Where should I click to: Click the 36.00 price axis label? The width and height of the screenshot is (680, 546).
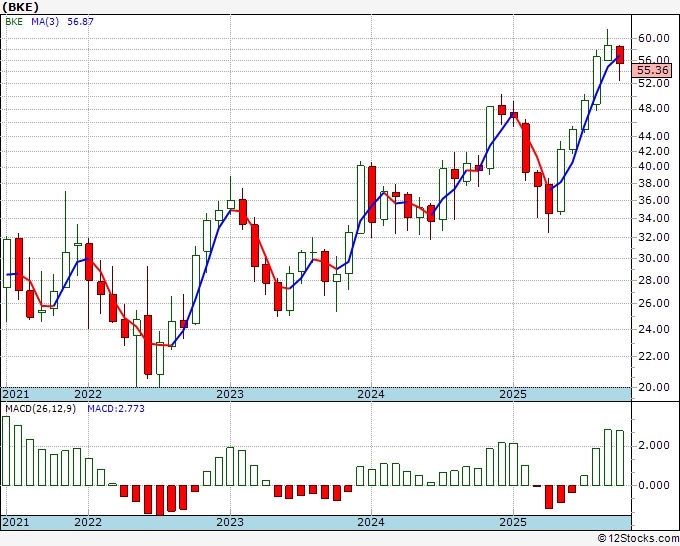(654, 200)
